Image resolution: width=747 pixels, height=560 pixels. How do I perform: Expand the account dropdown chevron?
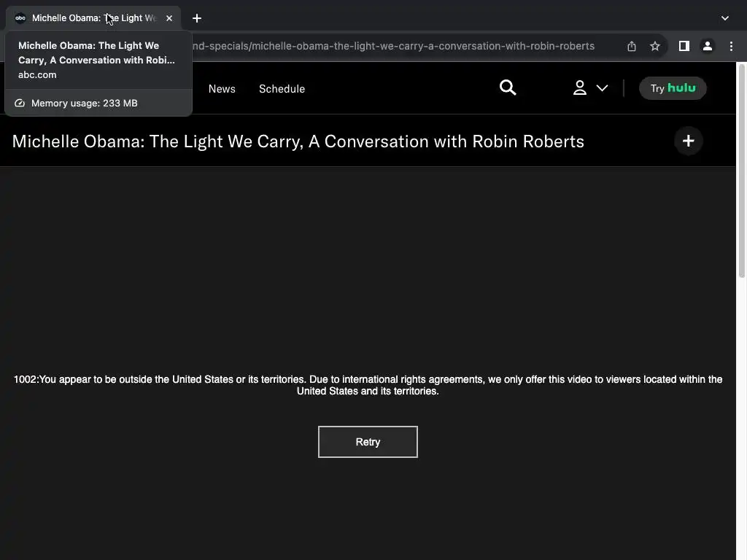pyautogui.click(x=602, y=88)
